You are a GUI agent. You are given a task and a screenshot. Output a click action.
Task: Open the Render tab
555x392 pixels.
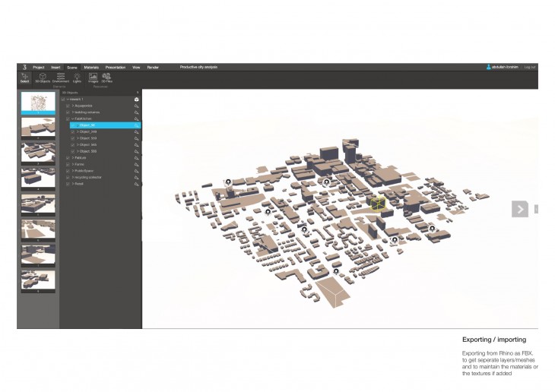[x=153, y=68]
